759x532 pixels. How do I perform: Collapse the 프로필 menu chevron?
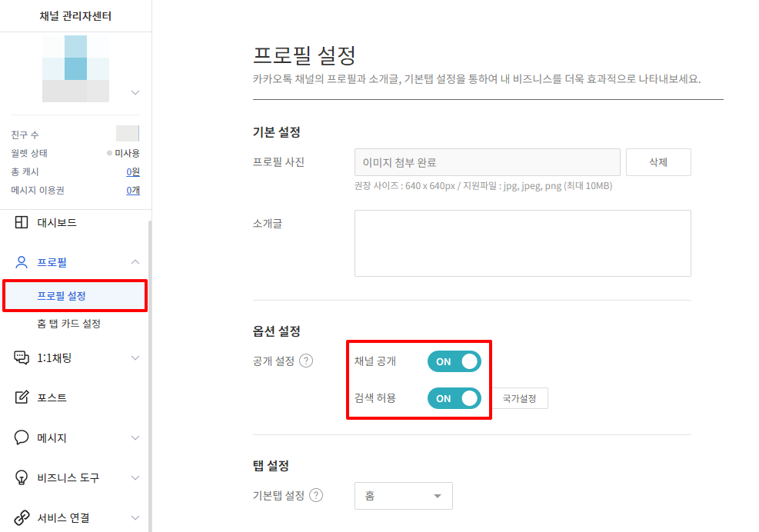[x=135, y=262]
